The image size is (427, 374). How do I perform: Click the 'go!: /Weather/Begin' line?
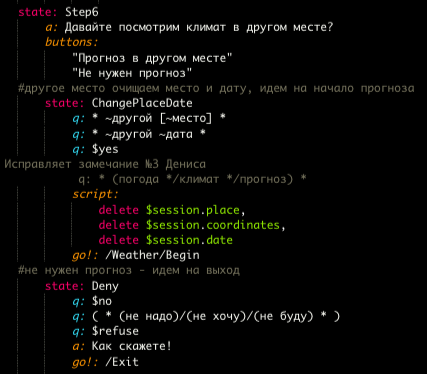click(x=136, y=256)
